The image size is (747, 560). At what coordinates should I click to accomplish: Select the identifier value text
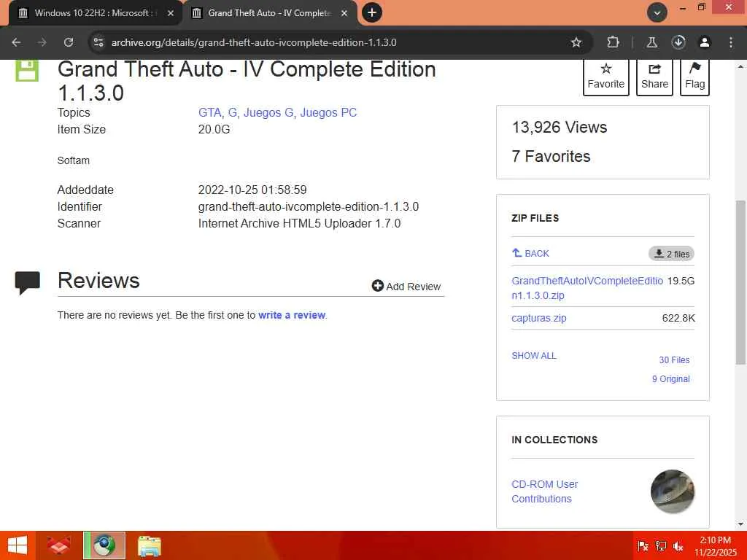[x=309, y=206]
